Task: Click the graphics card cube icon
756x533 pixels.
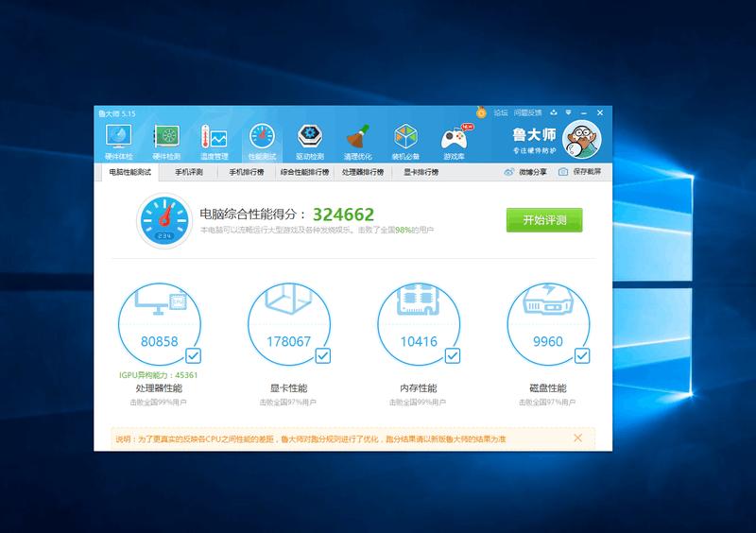Action: pyautogui.click(x=288, y=299)
